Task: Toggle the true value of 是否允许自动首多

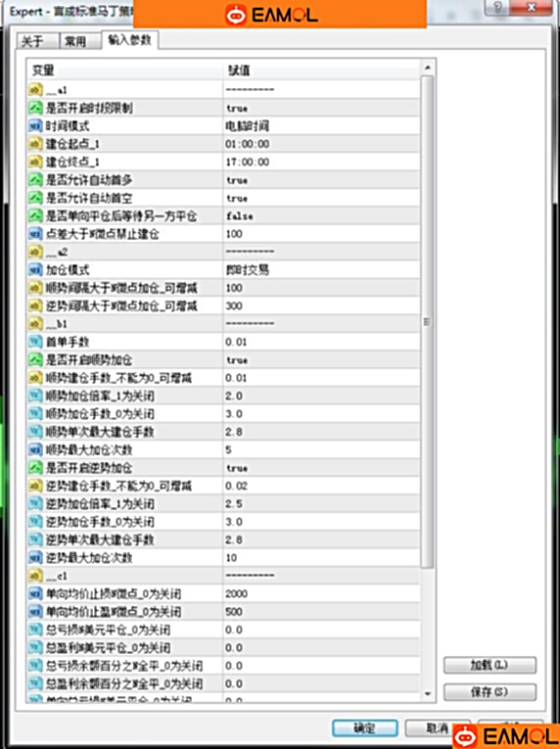Action: pyautogui.click(x=321, y=180)
